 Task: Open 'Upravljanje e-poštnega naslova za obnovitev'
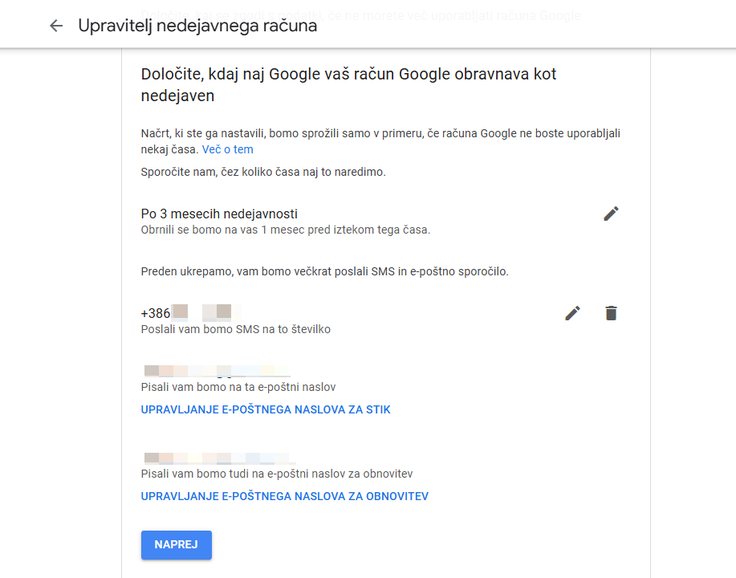pos(284,496)
